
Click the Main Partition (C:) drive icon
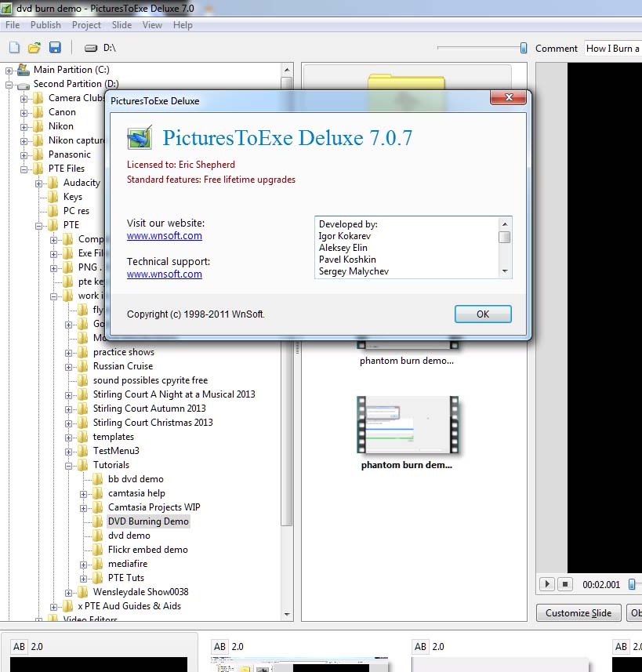click(x=24, y=70)
